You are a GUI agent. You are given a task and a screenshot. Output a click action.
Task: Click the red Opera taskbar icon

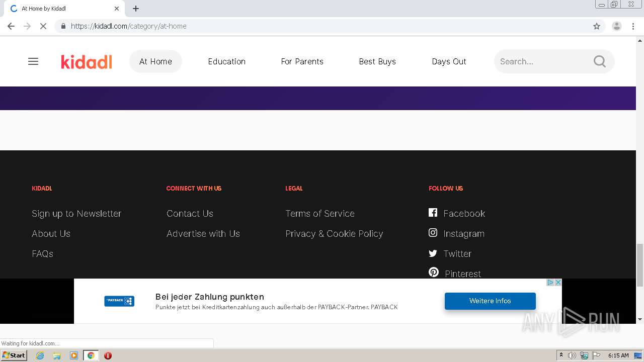tap(108, 355)
